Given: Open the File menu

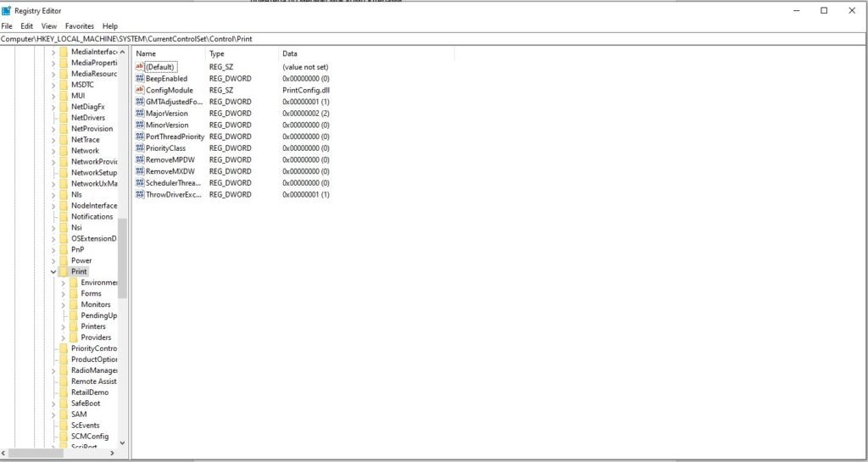Looking at the screenshot, I should coord(7,26).
